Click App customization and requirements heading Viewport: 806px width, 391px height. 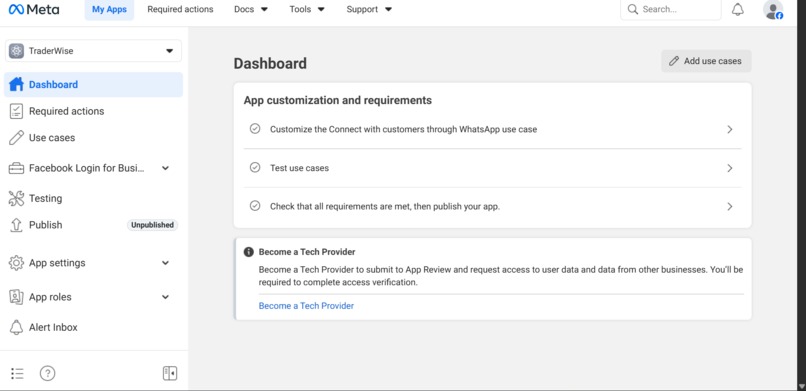(338, 100)
